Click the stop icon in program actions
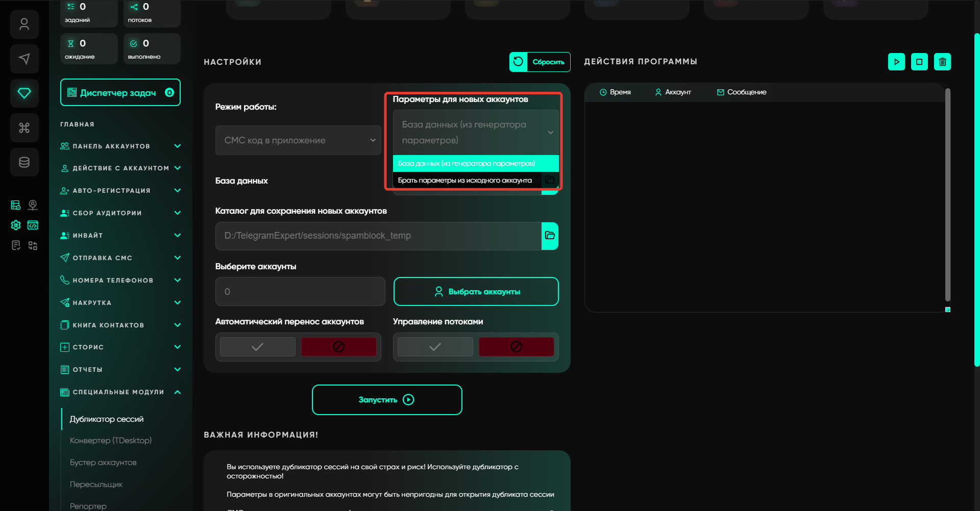This screenshot has height=511, width=980. [x=919, y=62]
